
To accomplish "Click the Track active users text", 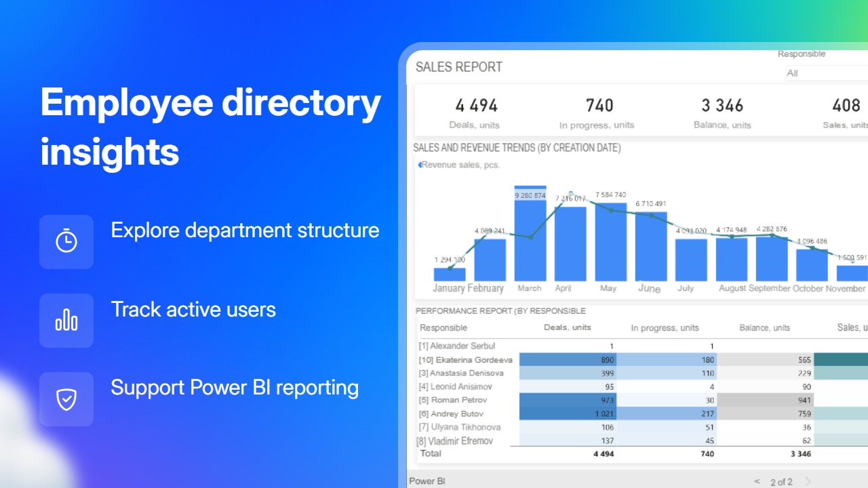I will pos(193,310).
